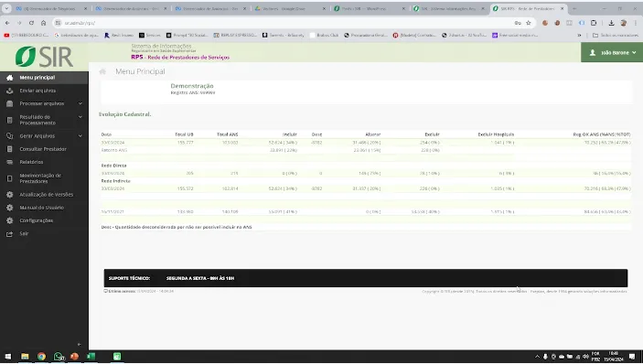Switch to the SIR Sistema Informações tab

pos(448,8)
